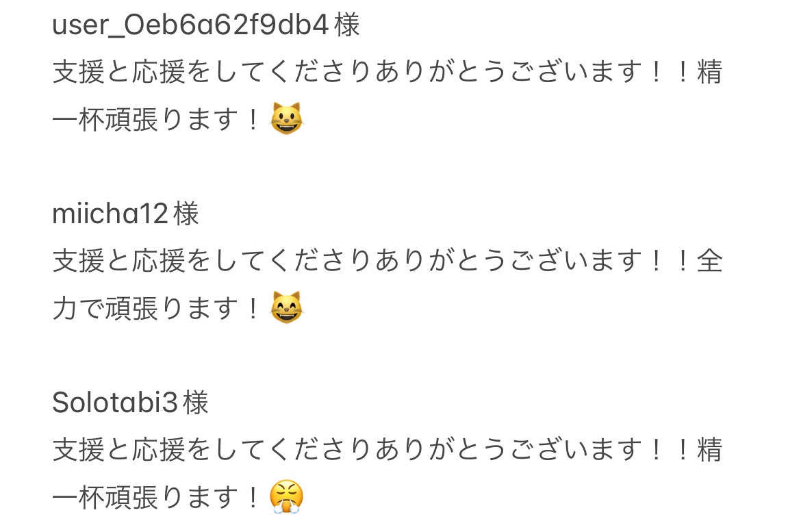The image size is (801, 532).
Task: Click the 精 character ending the first line
Action: click(x=710, y=71)
